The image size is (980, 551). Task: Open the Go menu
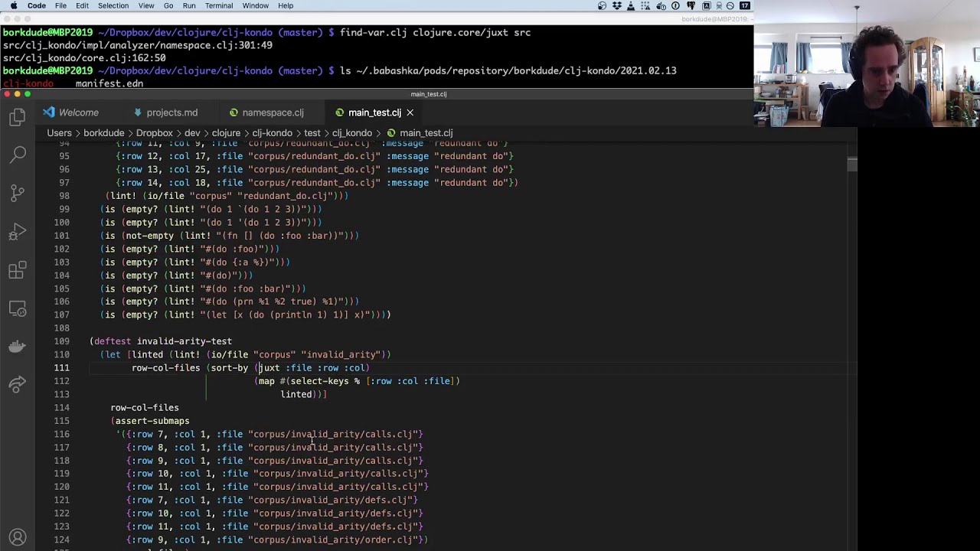168,6
